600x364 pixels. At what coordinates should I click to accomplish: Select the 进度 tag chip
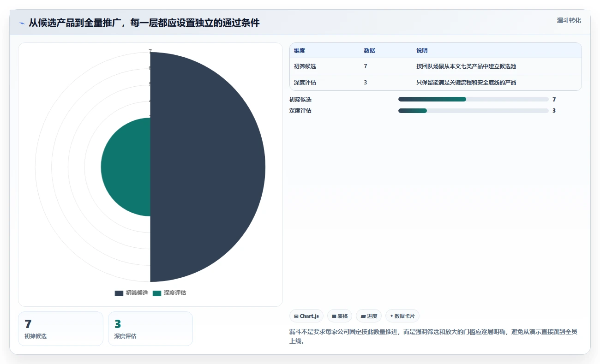pos(369,316)
